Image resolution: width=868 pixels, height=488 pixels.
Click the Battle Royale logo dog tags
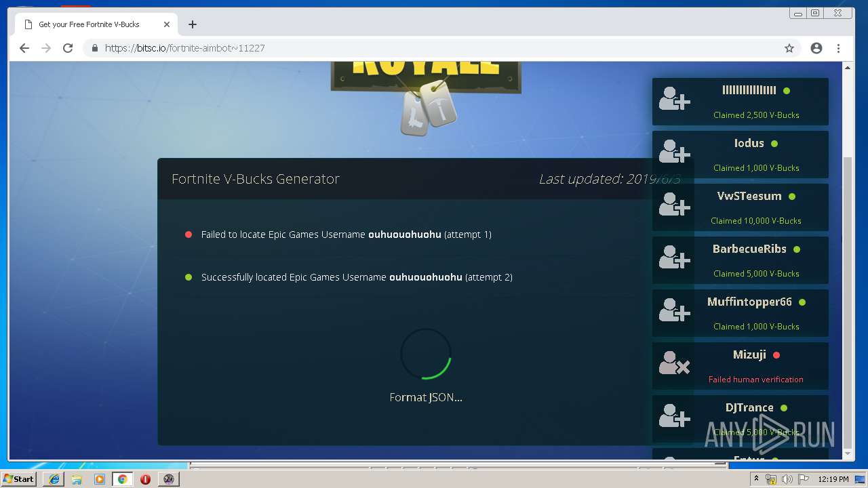pyautogui.click(x=427, y=108)
